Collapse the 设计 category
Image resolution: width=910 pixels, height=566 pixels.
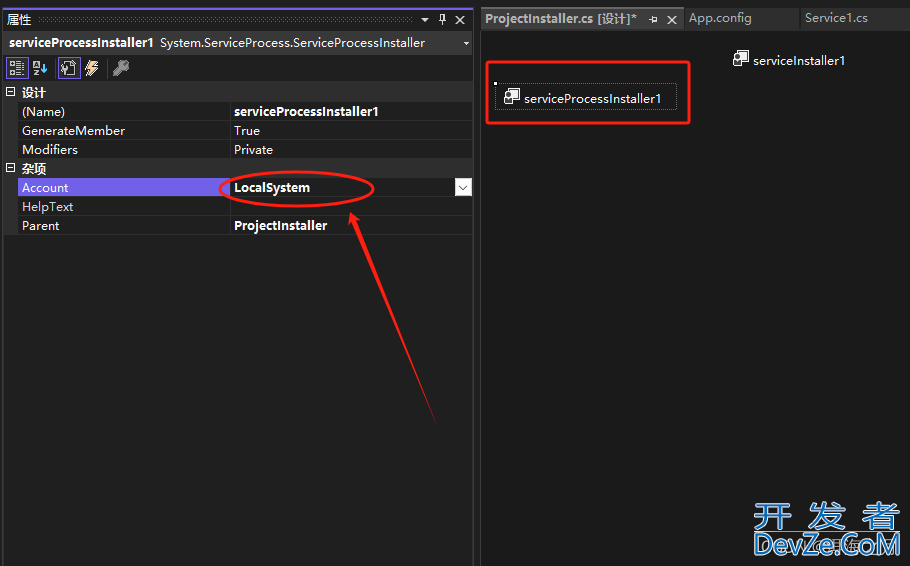point(10,92)
